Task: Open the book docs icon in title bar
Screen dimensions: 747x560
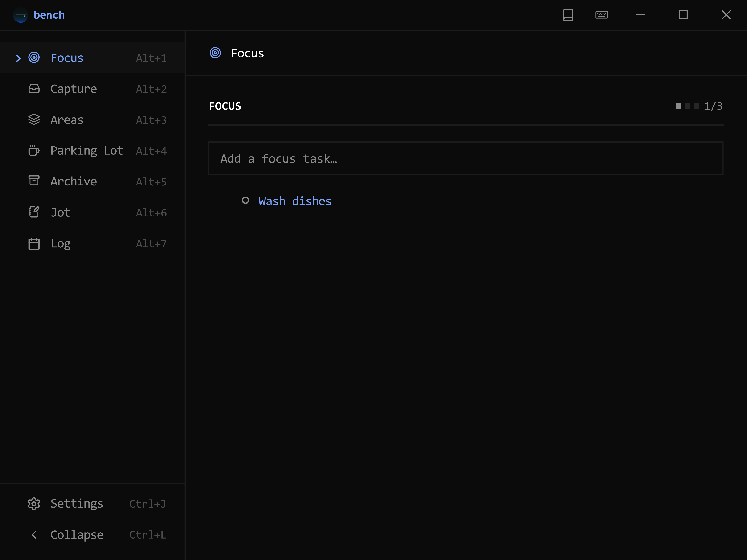Action: click(x=568, y=15)
